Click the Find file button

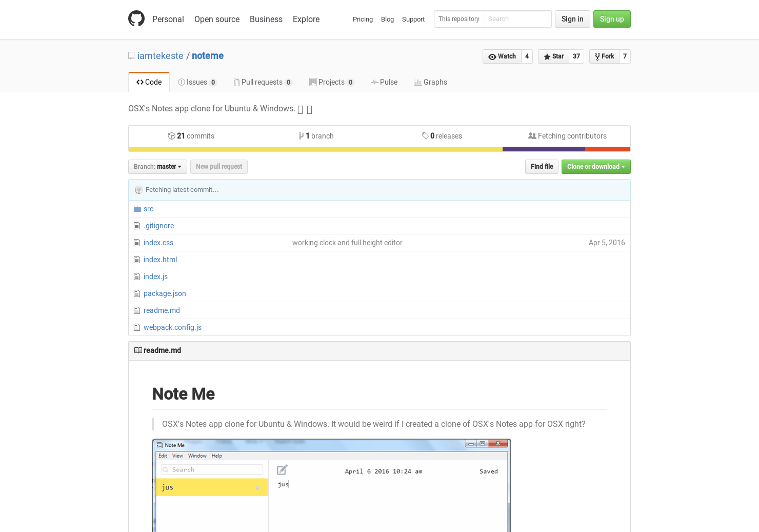[x=542, y=167]
